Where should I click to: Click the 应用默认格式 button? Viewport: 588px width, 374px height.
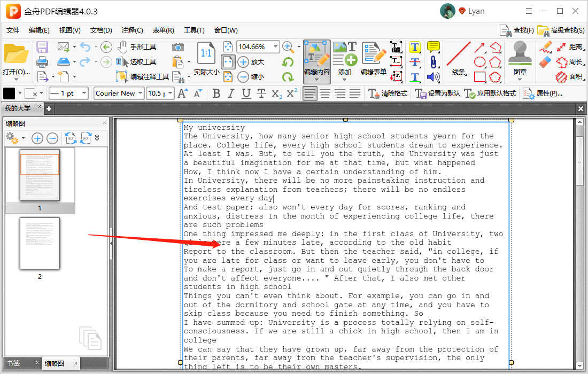point(490,93)
